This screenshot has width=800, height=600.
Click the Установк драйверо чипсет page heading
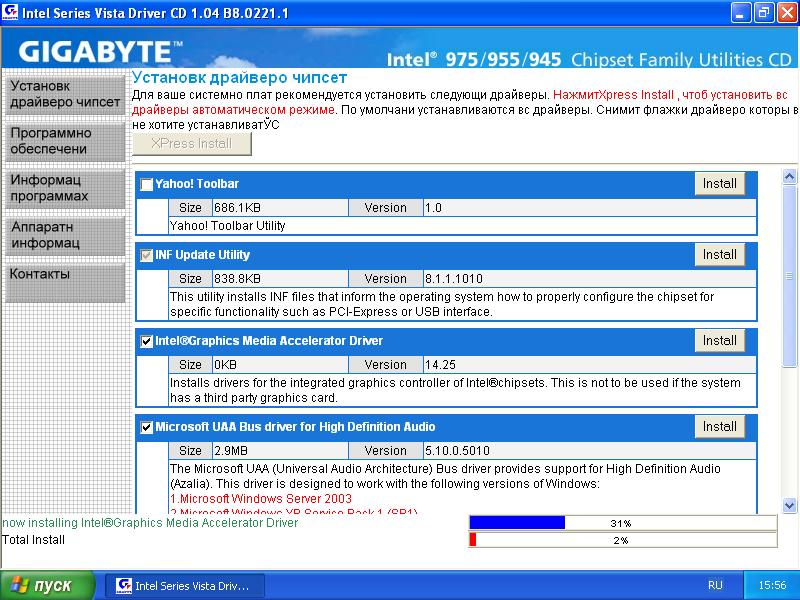(x=240, y=78)
